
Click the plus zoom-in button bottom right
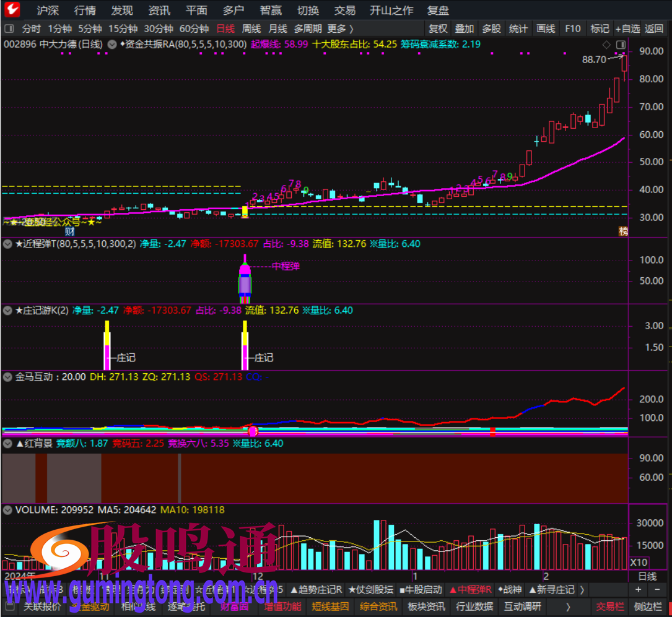(x=639, y=590)
